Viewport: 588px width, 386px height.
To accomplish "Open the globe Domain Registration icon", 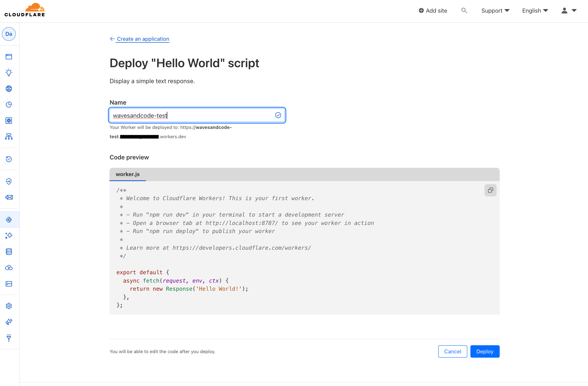I will tap(9, 89).
